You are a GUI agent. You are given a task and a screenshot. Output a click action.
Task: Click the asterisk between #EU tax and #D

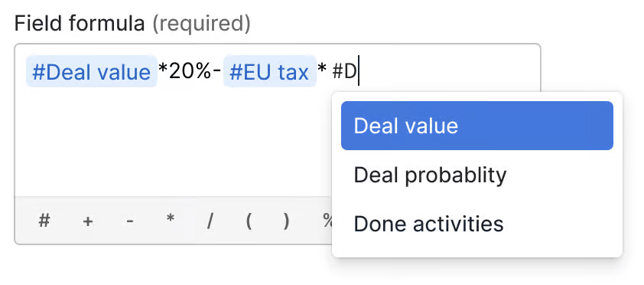click(323, 72)
